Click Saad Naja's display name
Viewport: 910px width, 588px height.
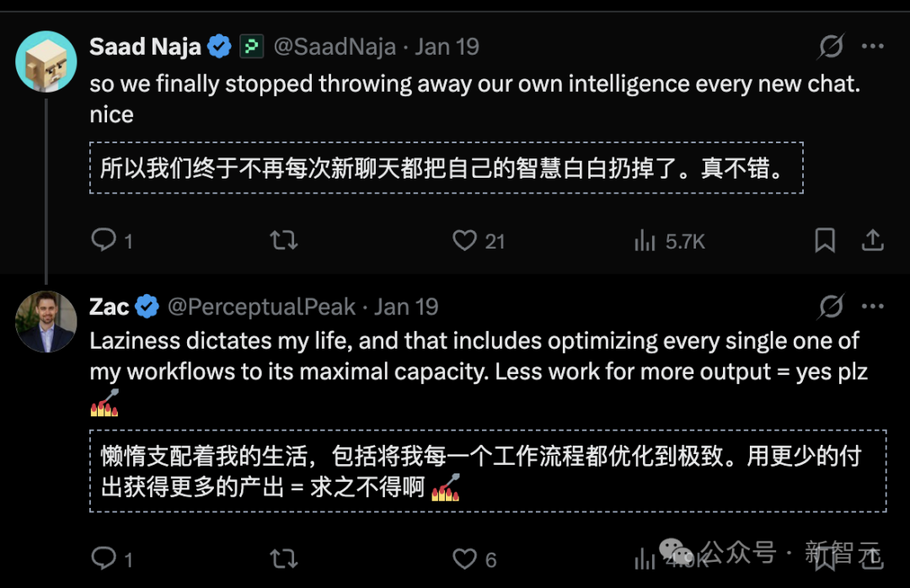(x=145, y=46)
